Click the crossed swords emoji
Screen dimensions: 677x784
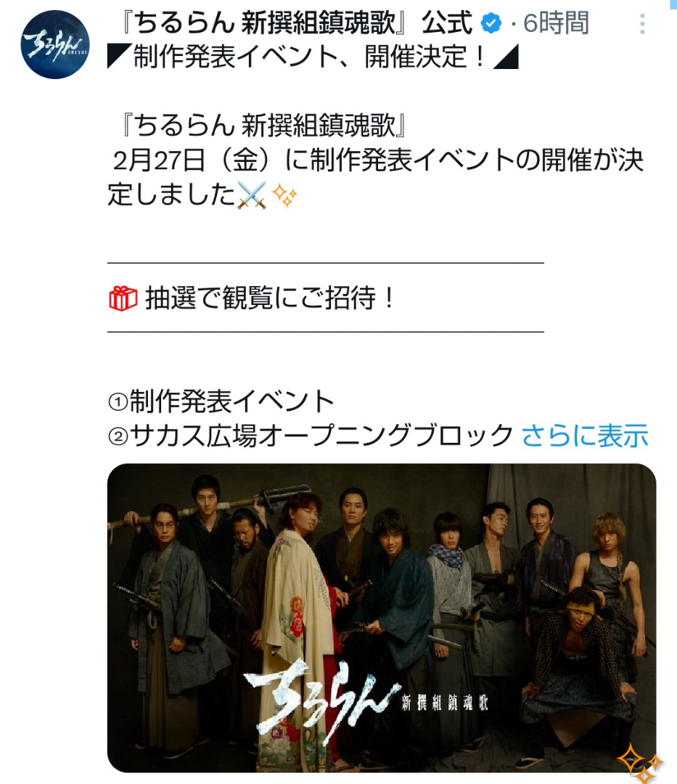[x=252, y=195]
